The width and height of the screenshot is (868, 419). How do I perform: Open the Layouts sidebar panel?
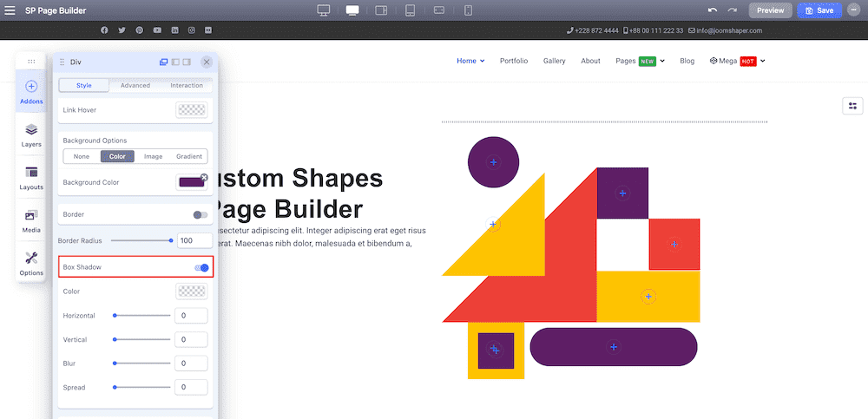(x=31, y=177)
